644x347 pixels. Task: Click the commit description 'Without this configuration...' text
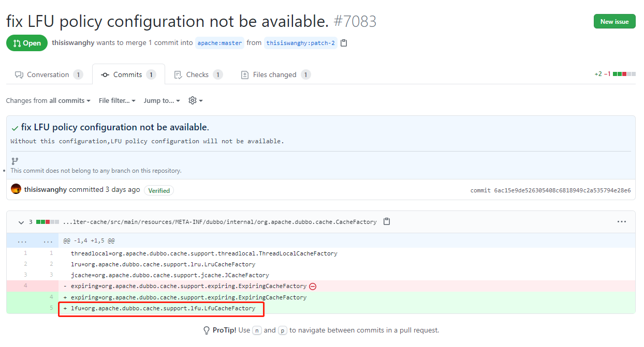click(148, 141)
